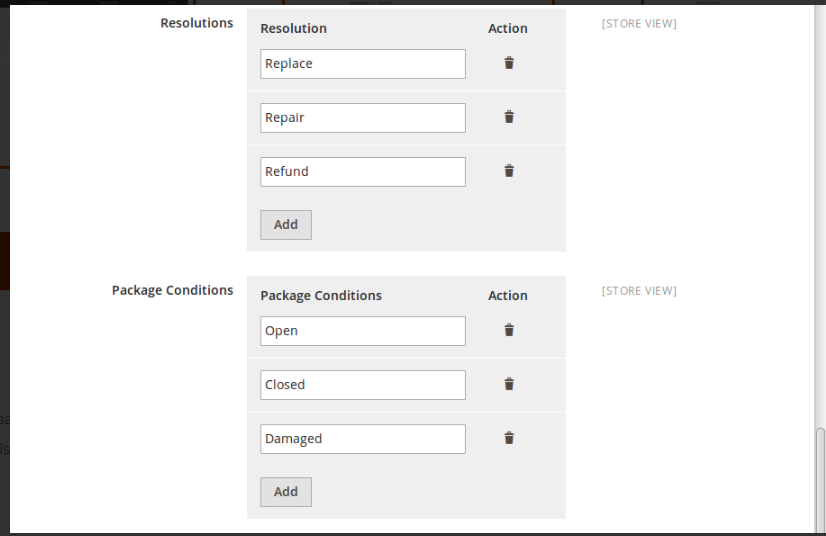826x536 pixels.
Task: Delete the Repair resolution row
Action: point(509,117)
